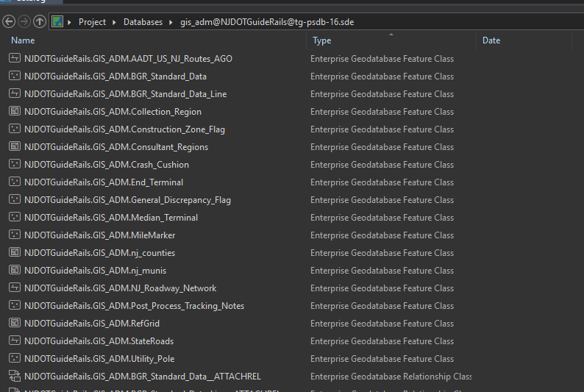Click line icon of AADT_US_NJ_Routes_AGO
This screenshot has width=584, height=392.
click(x=15, y=58)
